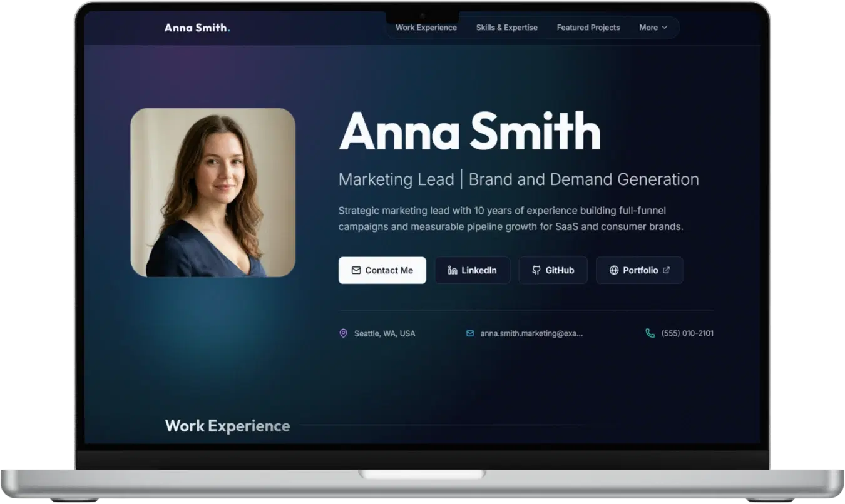Screen dimensions: 845x504
Task: Click the envelope icon in Contact Me
Action: pos(356,270)
